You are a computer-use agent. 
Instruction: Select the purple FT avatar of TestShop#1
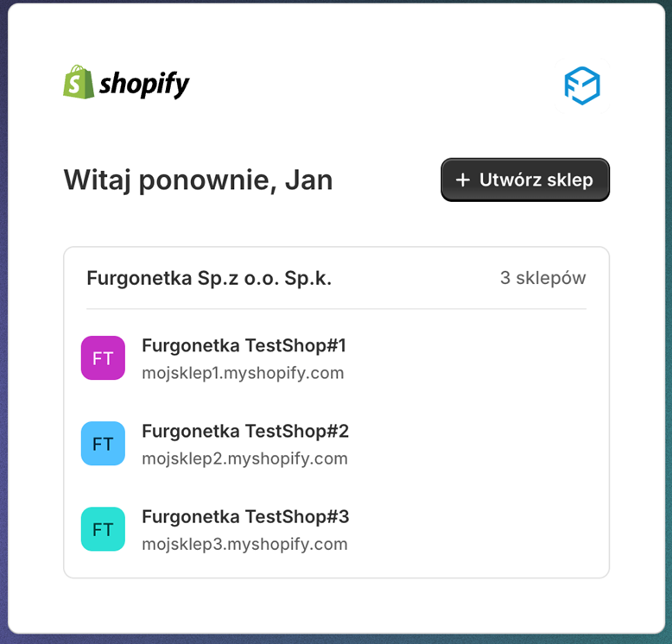pos(103,358)
